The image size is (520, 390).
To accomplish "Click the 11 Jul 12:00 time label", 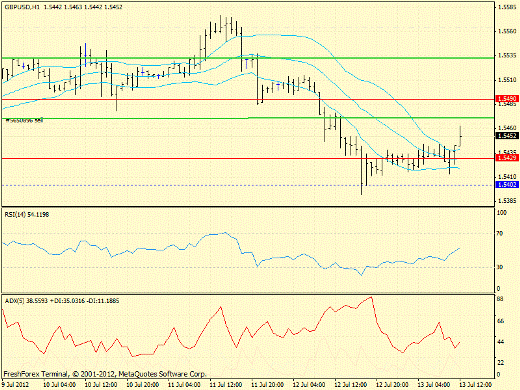I will (x=226, y=385).
